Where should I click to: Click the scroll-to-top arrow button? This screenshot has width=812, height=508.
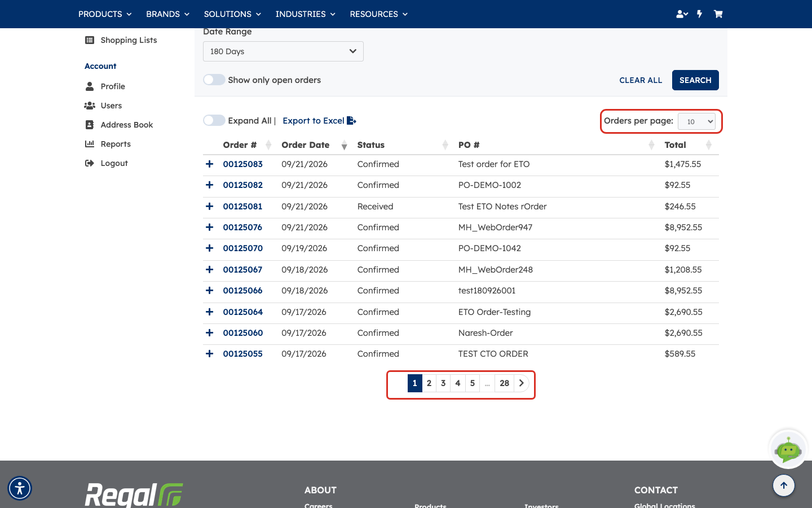[x=784, y=485]
